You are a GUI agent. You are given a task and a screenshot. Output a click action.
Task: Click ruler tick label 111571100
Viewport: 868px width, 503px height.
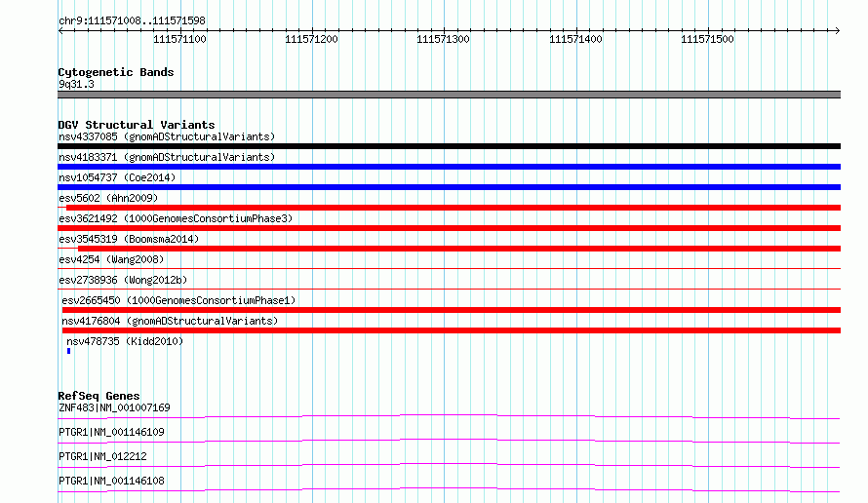coord(179,39)
